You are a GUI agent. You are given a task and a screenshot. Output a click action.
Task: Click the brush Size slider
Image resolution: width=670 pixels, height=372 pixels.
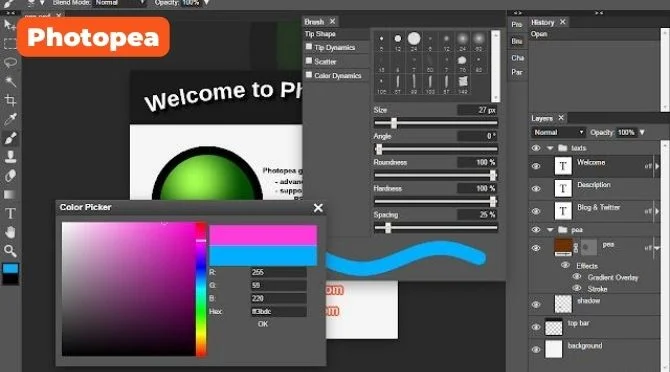coord(435,123)
